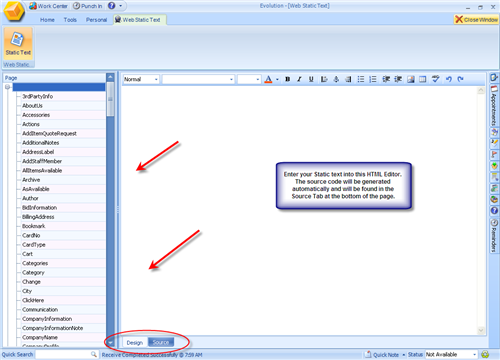Select the Web Static Text ribbon tab
Screen dimensions: 500x360
click(140, 20)
